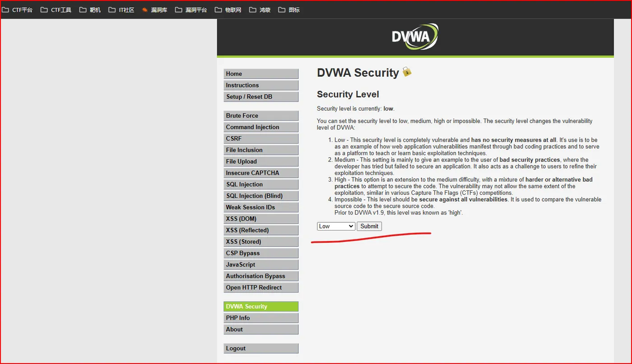Open the About page

[261, 330]
